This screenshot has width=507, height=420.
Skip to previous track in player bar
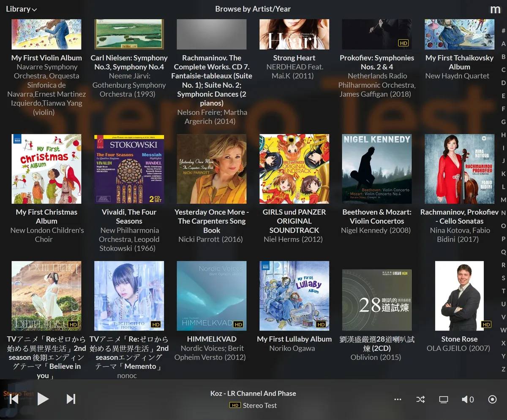click(14, 399)
